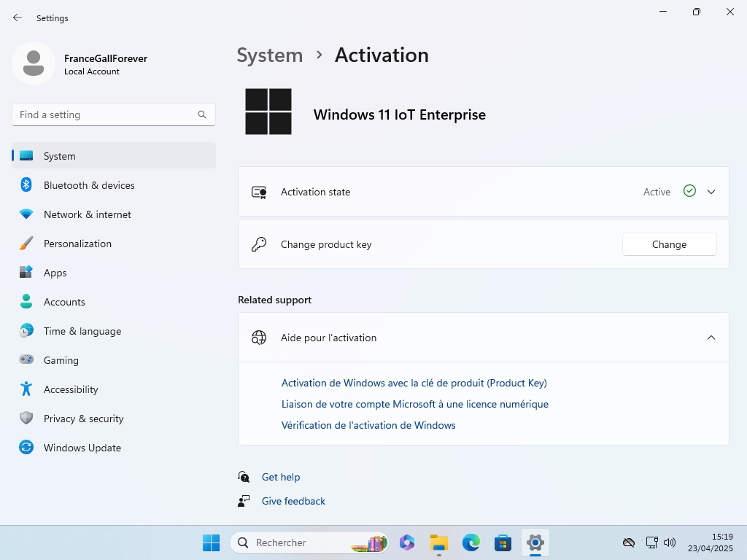Click the Windows Update sync icon
The image size is (747, 560).
click(x=26, y=448)
